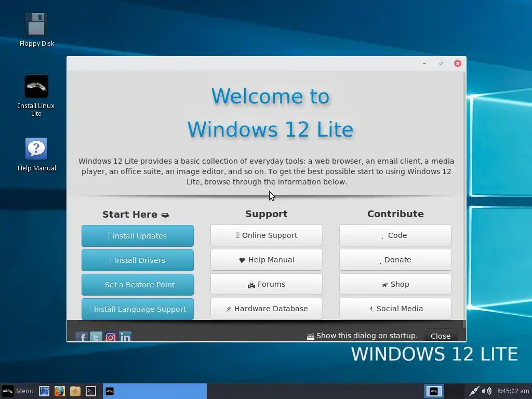Open the Shop button

tap(395, 284)
